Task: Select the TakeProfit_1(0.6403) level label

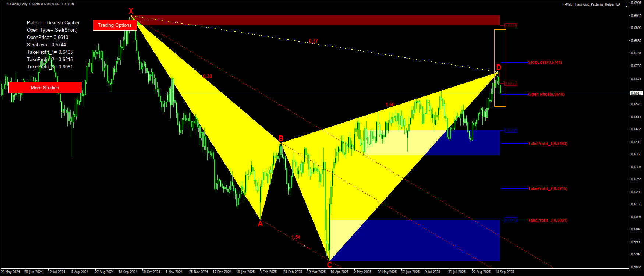Action: pyautogui.click(x=548, y=144)
